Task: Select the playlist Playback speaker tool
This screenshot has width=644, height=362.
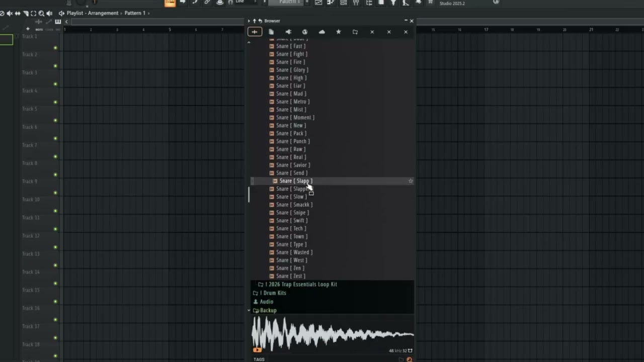Action: (49, 14)
